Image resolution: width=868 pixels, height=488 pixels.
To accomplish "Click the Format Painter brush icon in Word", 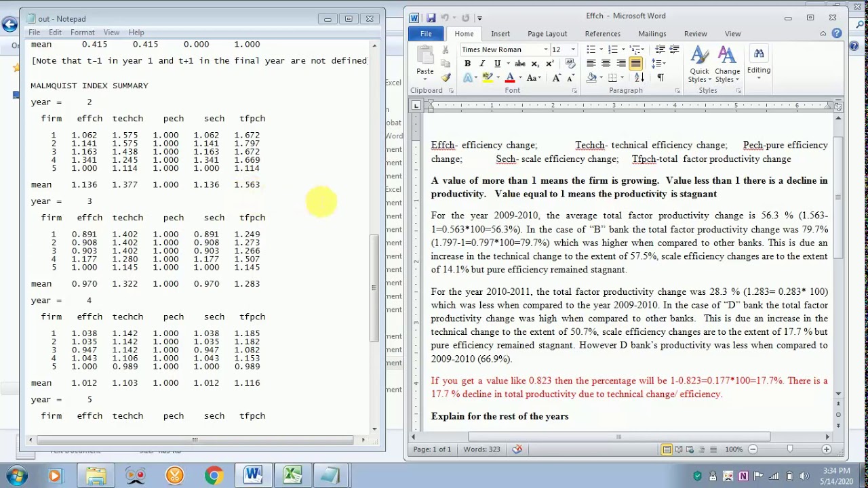I will point(446,78).
